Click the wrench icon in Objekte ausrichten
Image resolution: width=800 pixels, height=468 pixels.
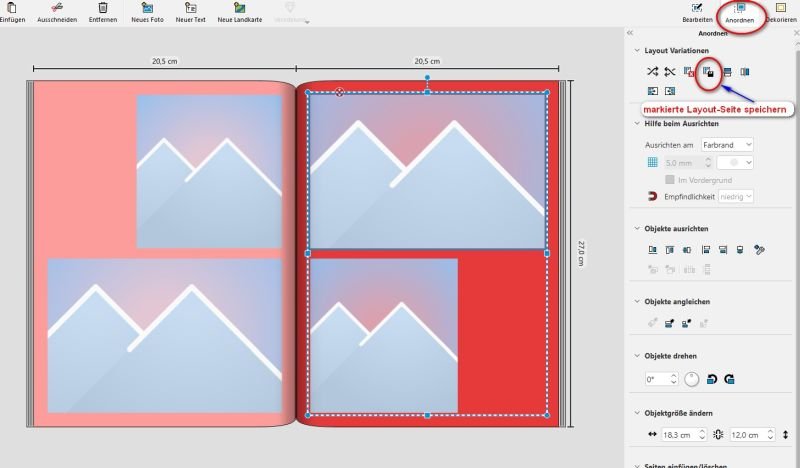[x=759, y=250]
